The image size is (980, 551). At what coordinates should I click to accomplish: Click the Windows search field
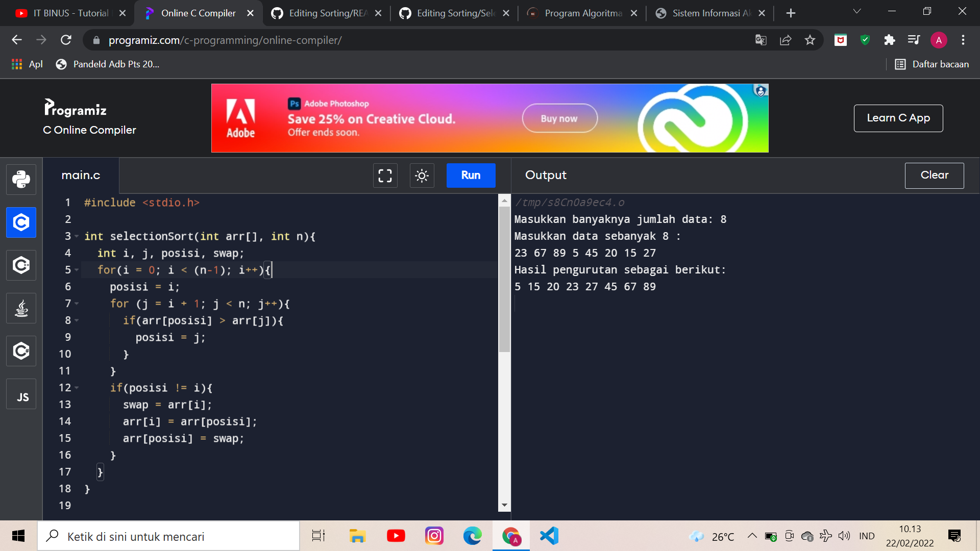(168, 536)
